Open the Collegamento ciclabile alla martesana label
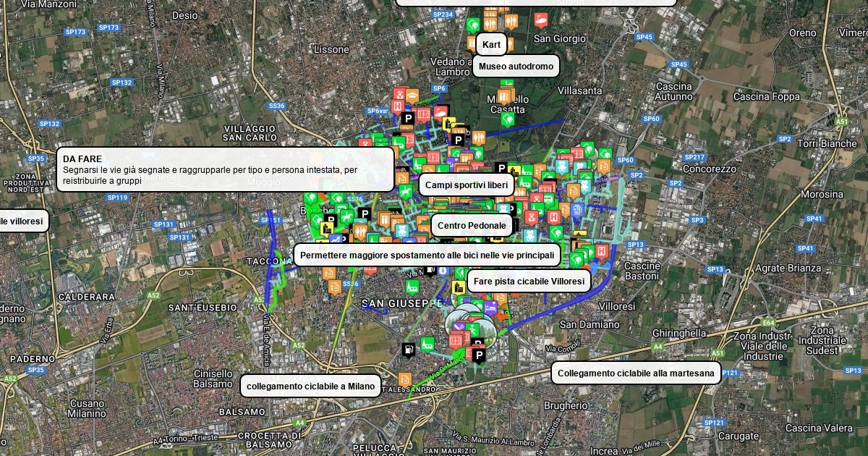The height and width of the screenshot is (456, 868). coord(636,373)
